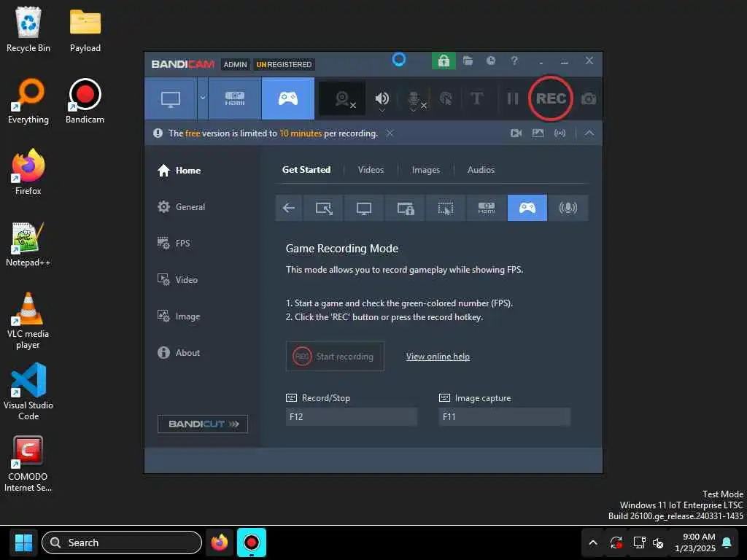Image resolution: width=747 pixels, height=560 pixels.
Task: Toggle text overlay T icon
Action: [x=477, y=98]
